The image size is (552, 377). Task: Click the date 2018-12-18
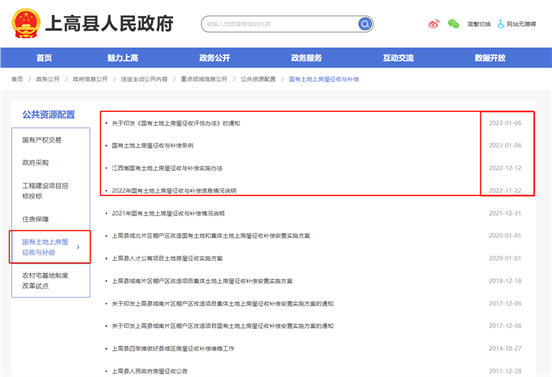pos(505,281)
